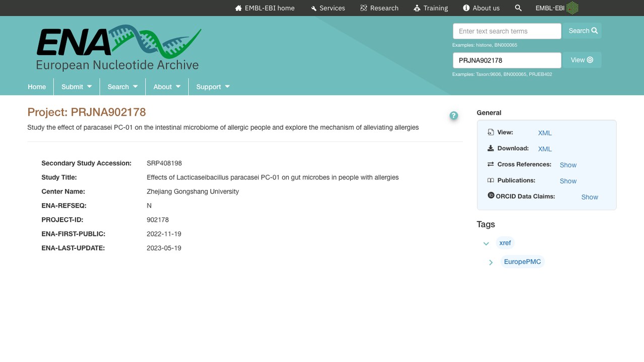This screenshot has height=362, width=644.
Task: Click the center name Zhejiang Gongshang University
Action: (x=193, y=191)
